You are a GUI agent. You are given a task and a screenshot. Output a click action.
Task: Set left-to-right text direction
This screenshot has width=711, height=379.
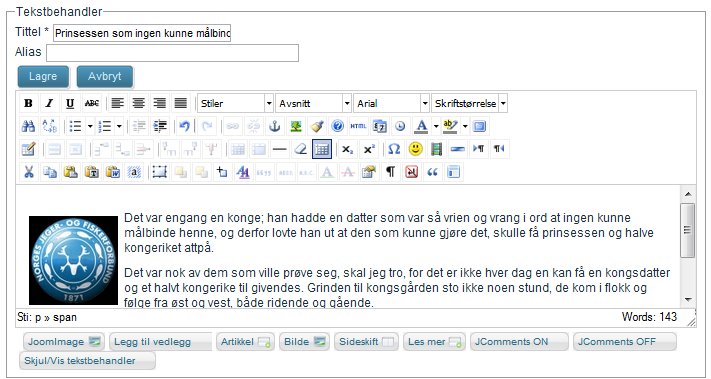(x=478, y=149)
